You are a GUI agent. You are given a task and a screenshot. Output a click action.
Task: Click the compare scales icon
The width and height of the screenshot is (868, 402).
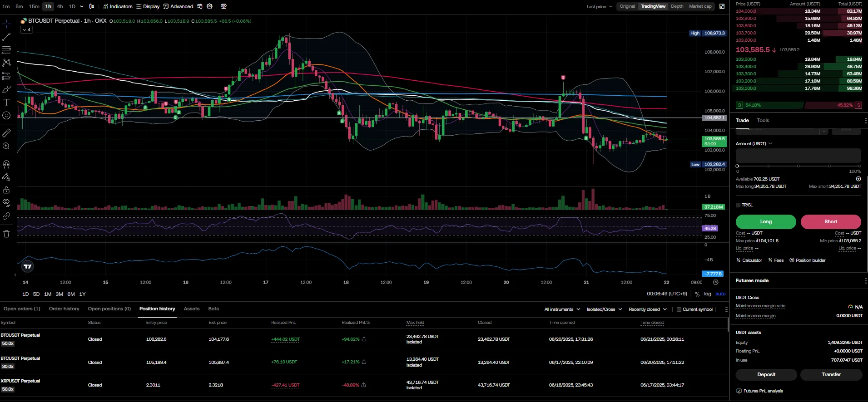pos(223,6)
